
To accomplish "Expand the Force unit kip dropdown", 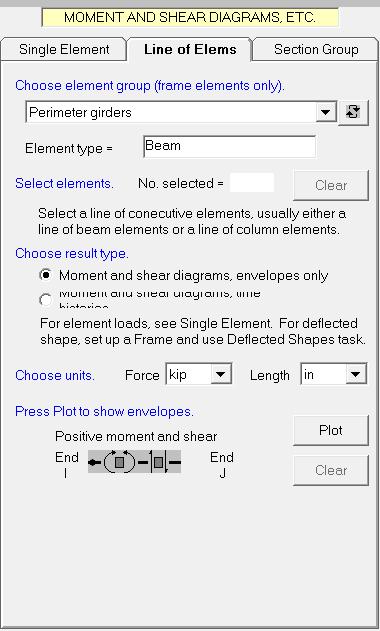I will point(221,375).
